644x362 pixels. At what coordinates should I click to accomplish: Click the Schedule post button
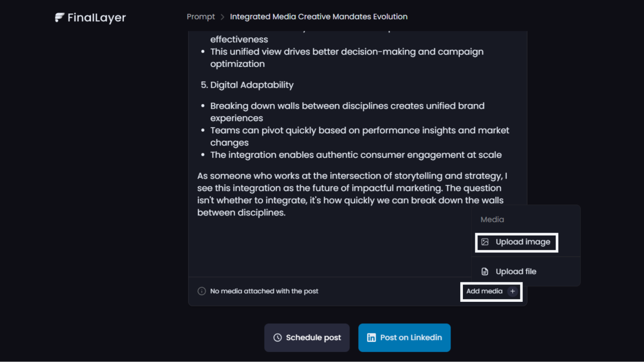click(x=307, y=338)
